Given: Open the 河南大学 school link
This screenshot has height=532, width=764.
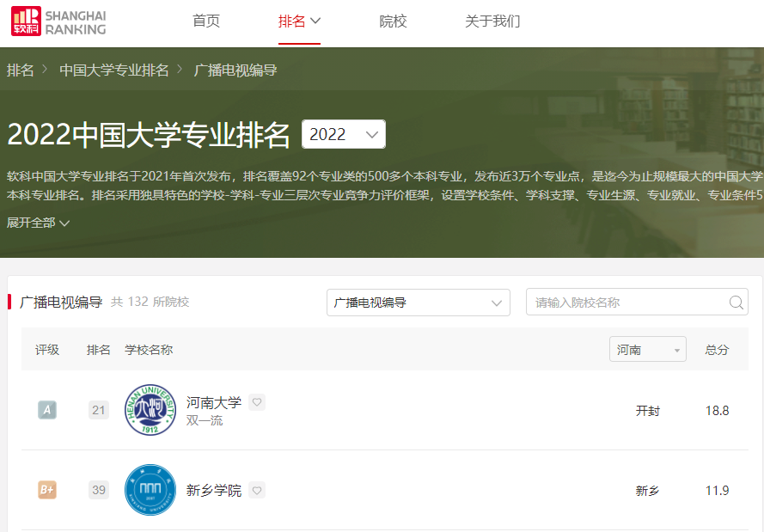Looking at the screenshot, I should coord(214,402).
